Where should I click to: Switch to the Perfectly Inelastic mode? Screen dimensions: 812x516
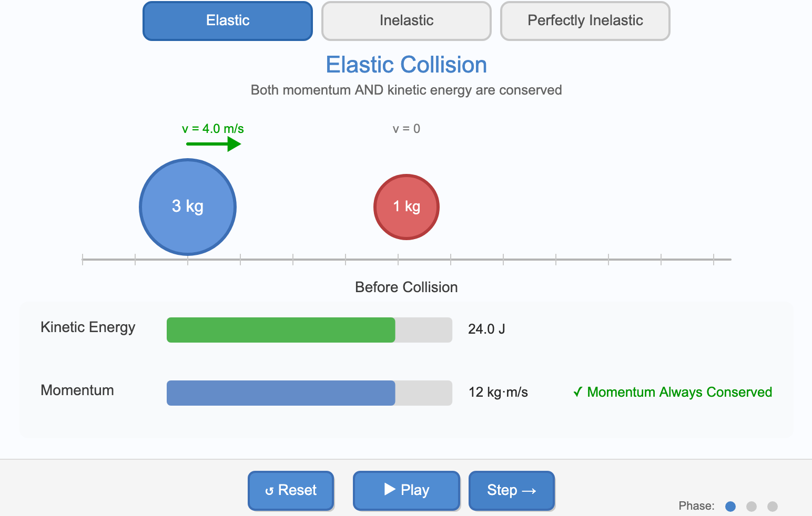[585, 20]
